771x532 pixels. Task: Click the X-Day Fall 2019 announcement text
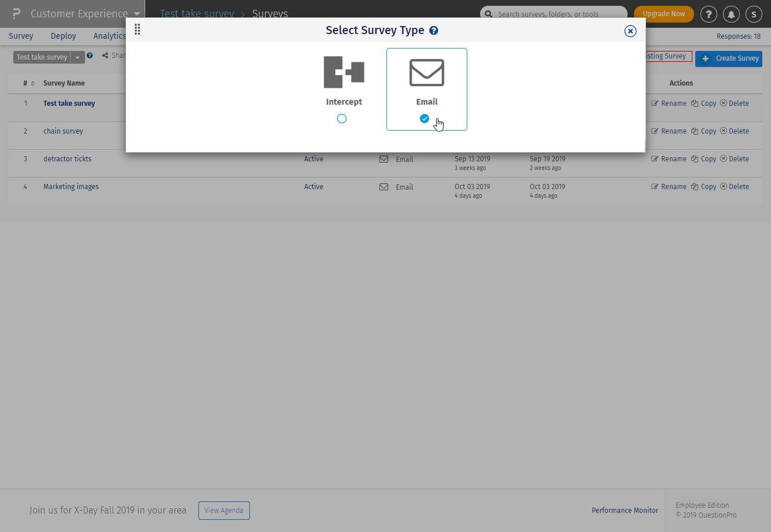point(108,510)
